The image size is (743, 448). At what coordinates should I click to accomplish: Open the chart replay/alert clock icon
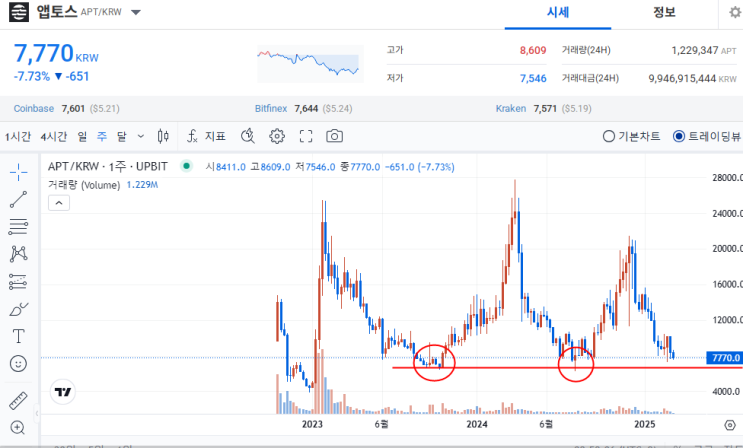(x=248, y=137)
